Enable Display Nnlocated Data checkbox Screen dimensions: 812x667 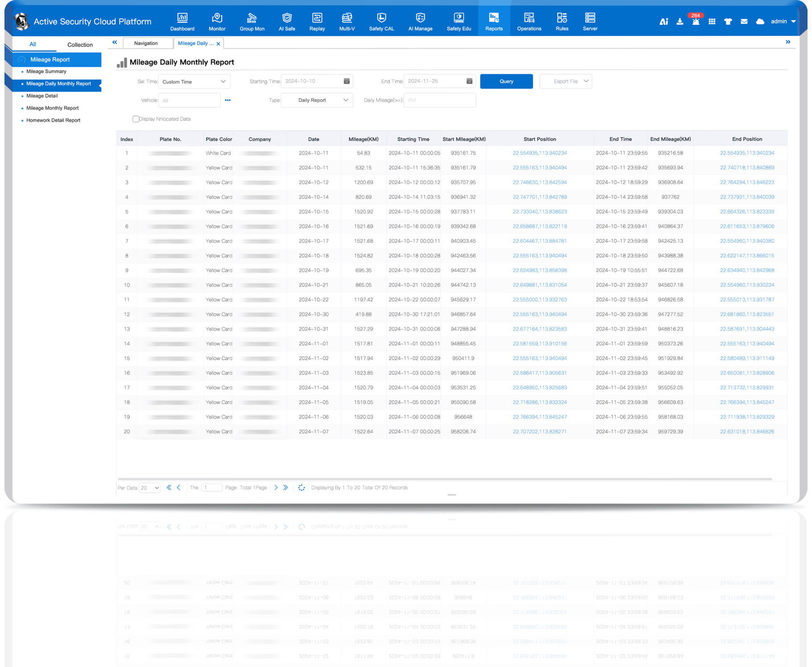pos(136,119)
